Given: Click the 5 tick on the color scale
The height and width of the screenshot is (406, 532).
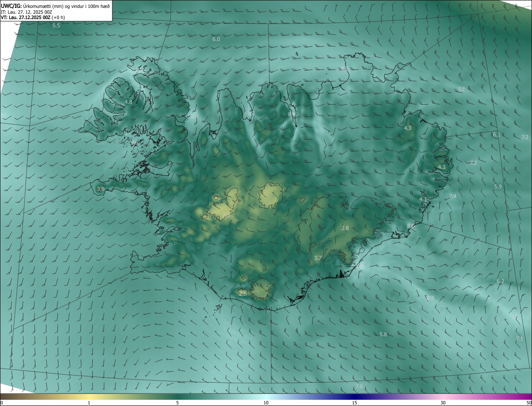Looking at the screenshot, I should [177, 403].
